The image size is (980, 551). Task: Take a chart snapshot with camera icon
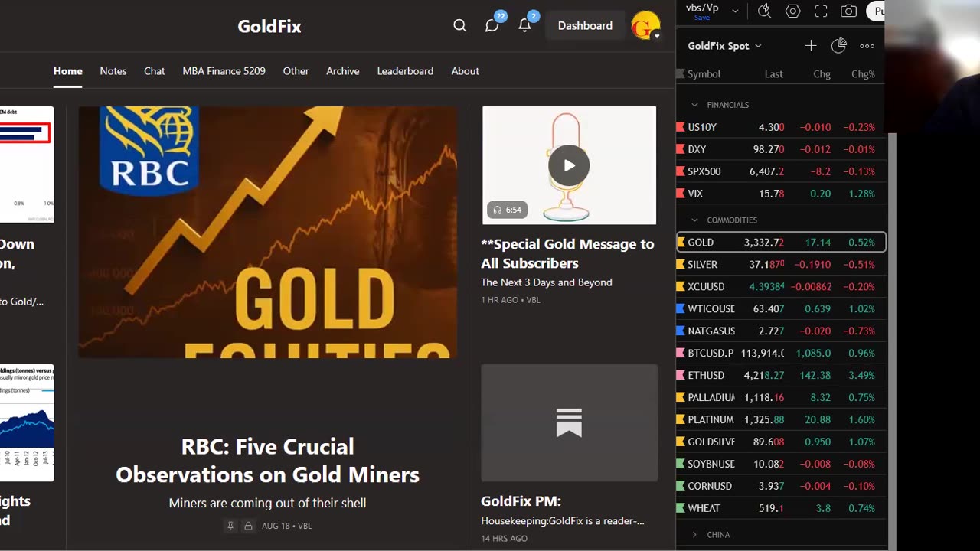[x=848, y=11]
